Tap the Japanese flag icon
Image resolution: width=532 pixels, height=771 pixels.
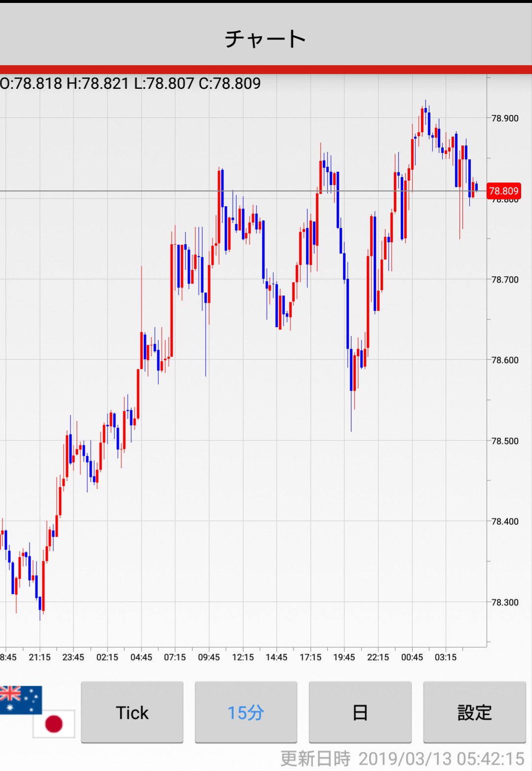tap(54, 724)
